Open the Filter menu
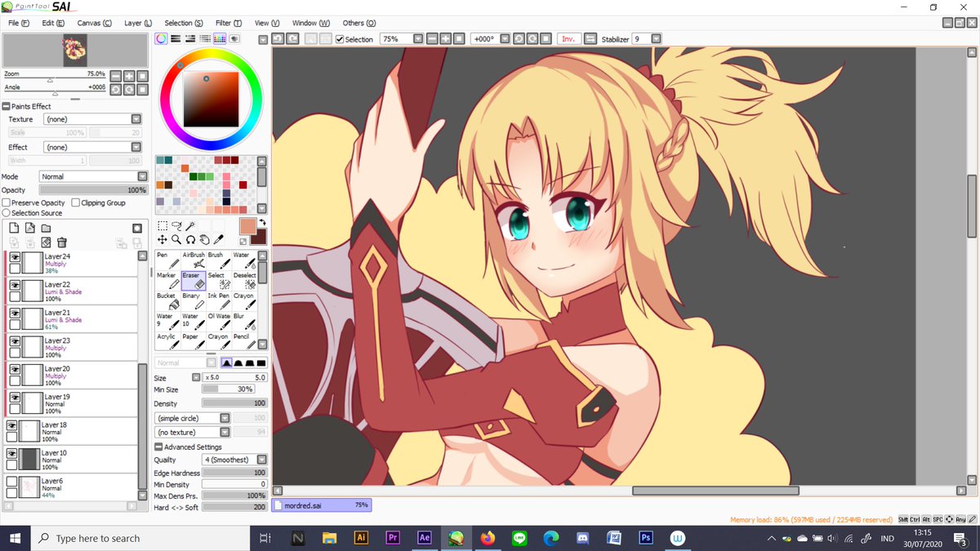 pyautogui.click(x=229, y=23)
